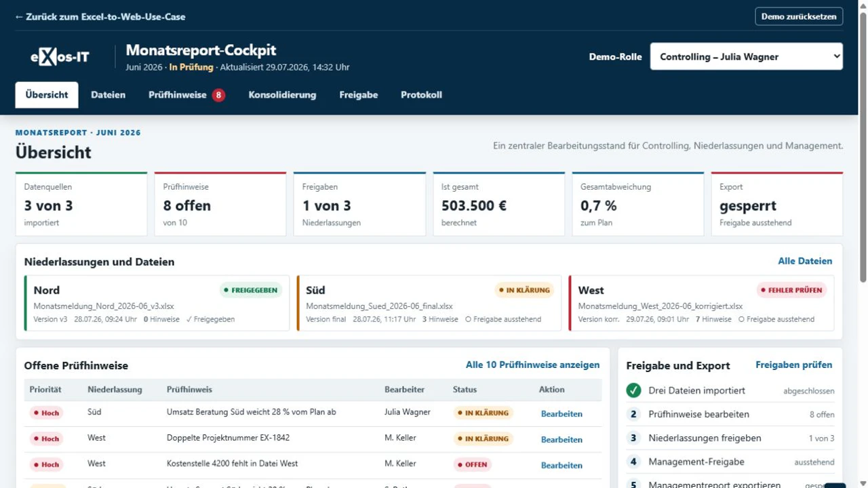Click the Freigaben 1 von 3 card
Viewport: 868px width, 488px height.
click(359, 204)
